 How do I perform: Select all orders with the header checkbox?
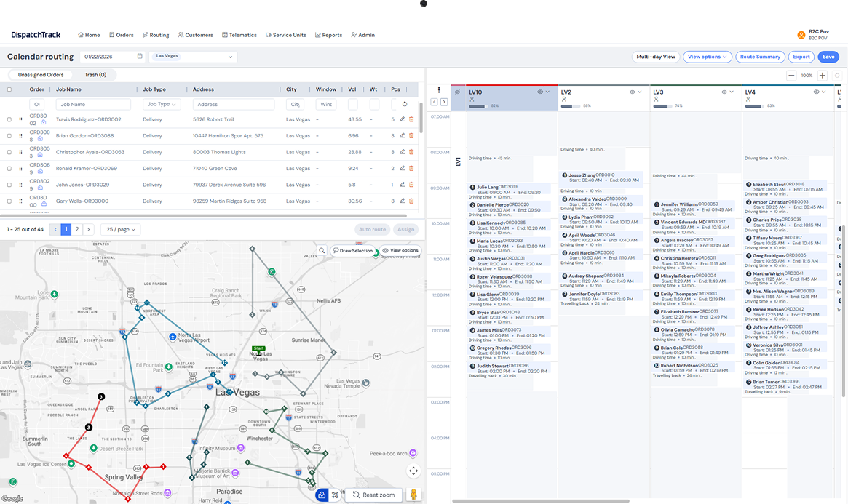point(9,89)
